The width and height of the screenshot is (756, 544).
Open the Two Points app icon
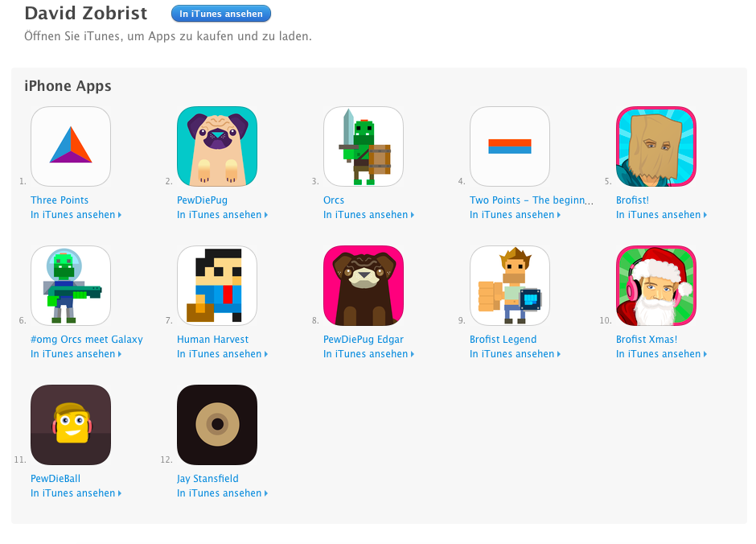click(510, 146)
